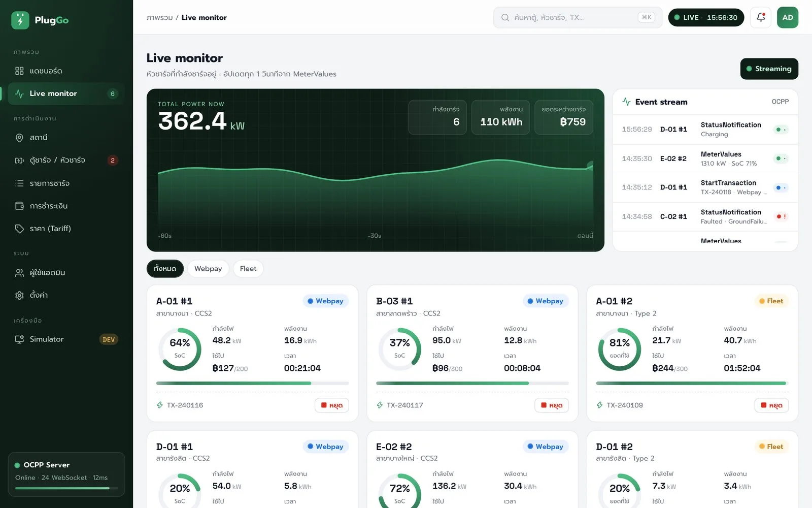
Task: Open ตู้ชาร์จ / หัวชาร์จ charger icon
Action: coord(19,161)
